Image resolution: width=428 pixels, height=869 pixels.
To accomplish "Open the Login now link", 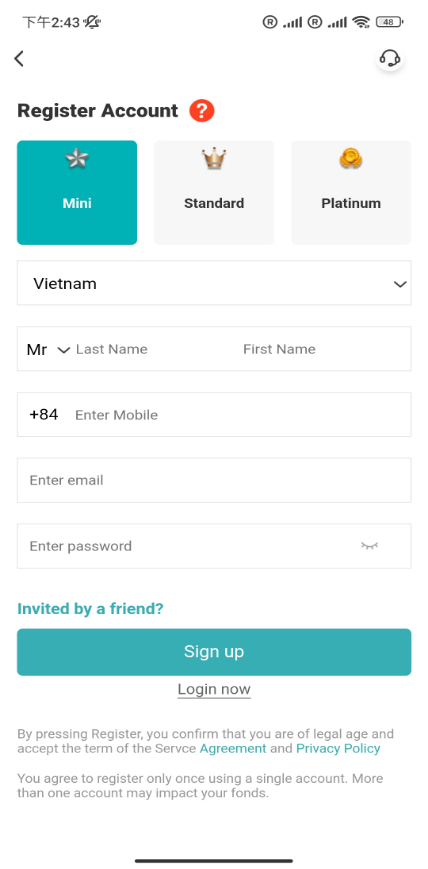I will tap(214, 689).
